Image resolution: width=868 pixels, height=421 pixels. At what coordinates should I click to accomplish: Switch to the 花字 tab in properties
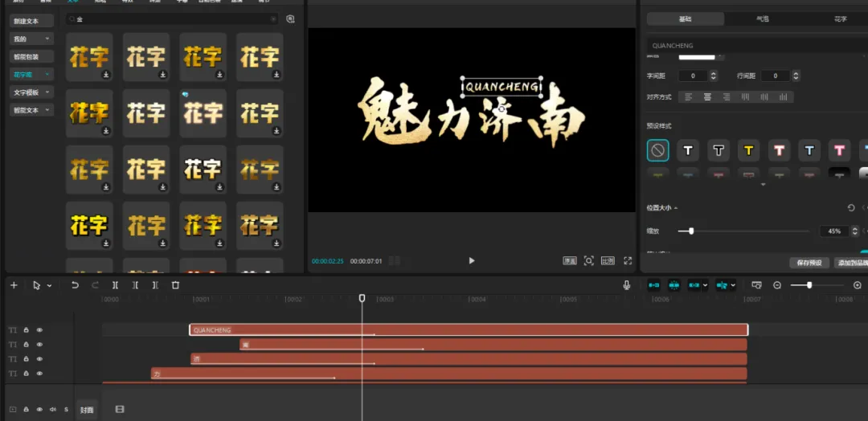tap(841, 18)
